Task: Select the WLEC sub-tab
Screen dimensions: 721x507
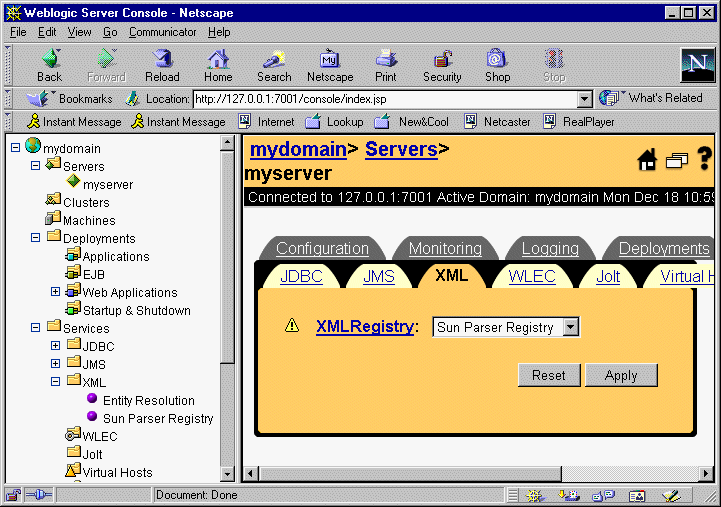Action: [x=532, y=276]
